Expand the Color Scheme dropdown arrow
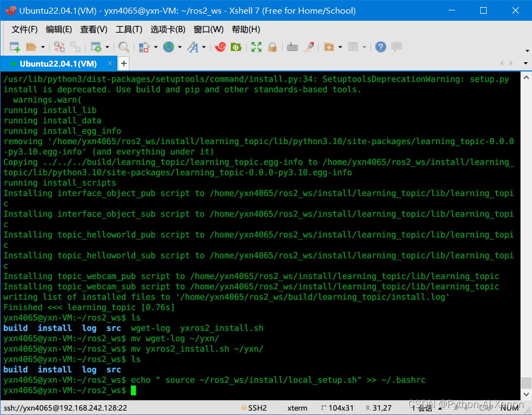Viewport: 532px width, 415px height. point(156,47)
